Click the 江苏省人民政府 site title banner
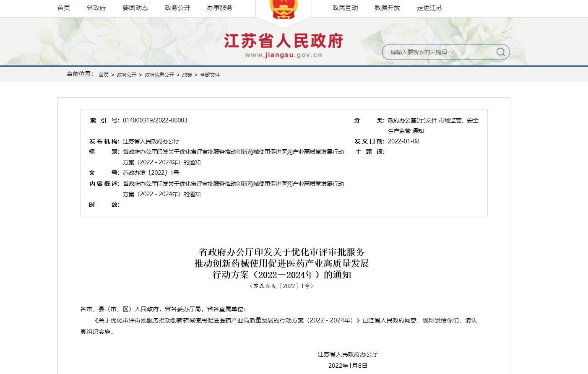Image resolution: width=588 pixels, height=374 pixels. (284, 41)
